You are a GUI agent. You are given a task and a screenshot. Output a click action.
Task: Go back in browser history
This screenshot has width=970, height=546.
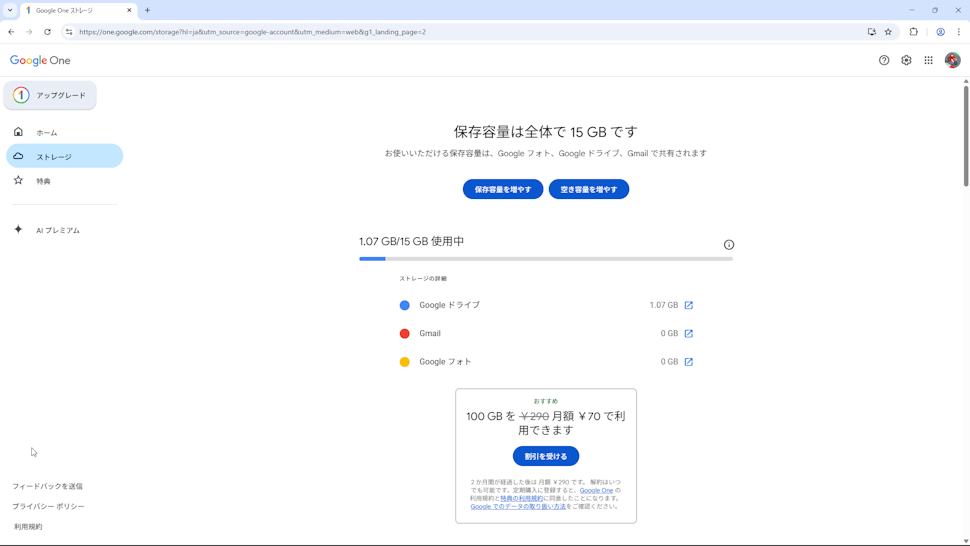tap(11, 32)
